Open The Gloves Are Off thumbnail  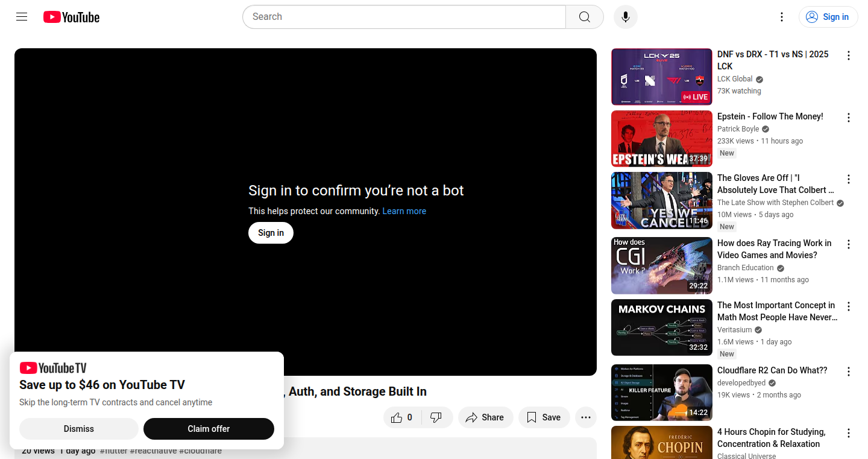point(662,201)
